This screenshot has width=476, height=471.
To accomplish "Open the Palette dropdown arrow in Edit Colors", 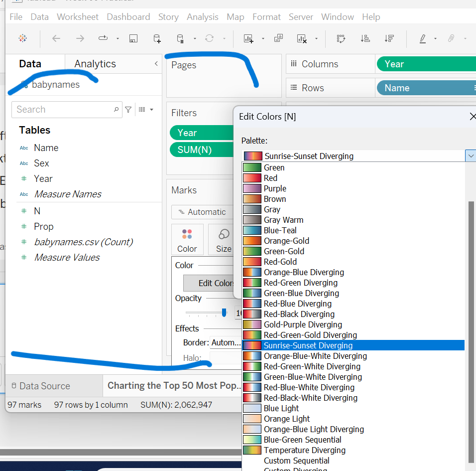I will coord(471,156).
